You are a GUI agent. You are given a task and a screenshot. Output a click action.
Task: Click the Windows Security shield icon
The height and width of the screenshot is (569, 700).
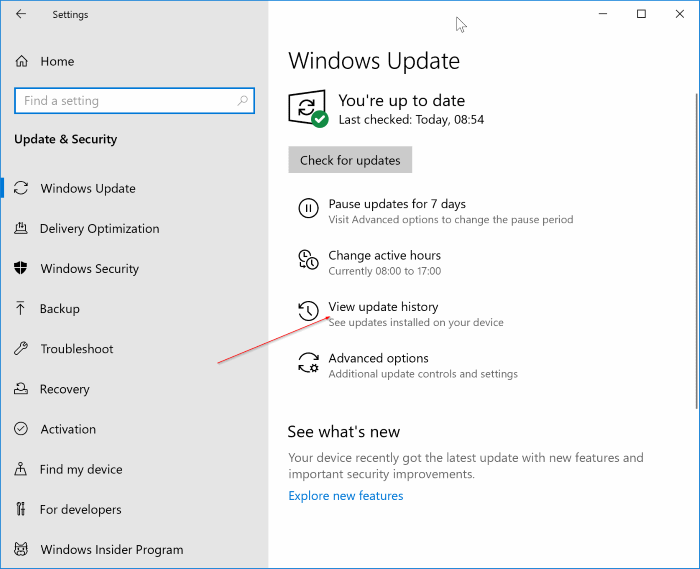(21, 268)
